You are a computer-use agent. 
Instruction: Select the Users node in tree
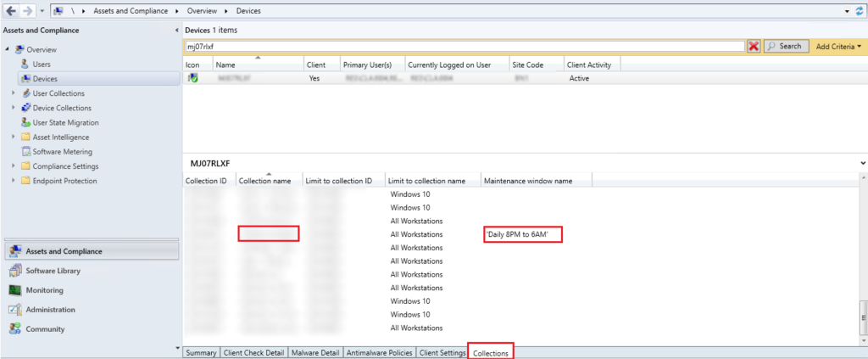pyautogui.click(x=41, y=65)
